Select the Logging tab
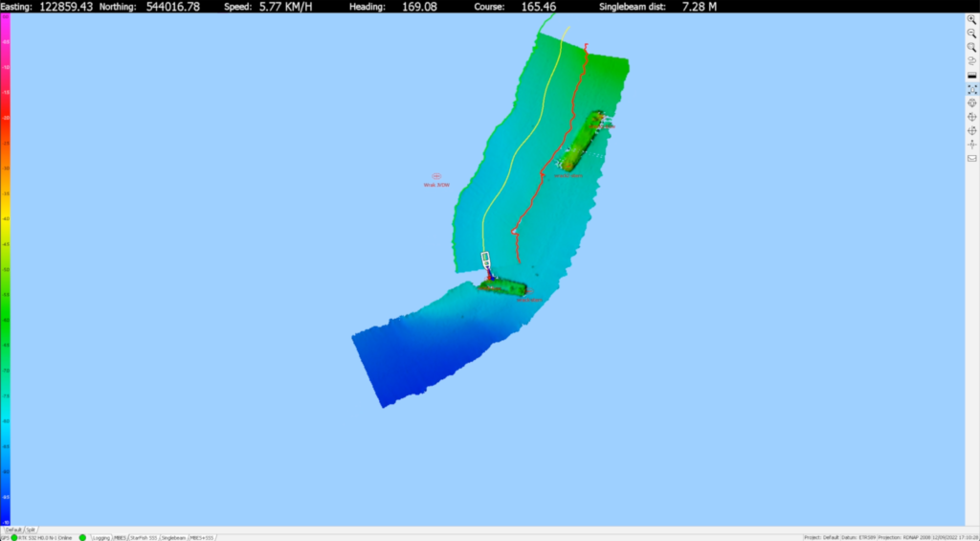Screen dimensions: 980x541 pyautogui.click(x=100, y=537)
